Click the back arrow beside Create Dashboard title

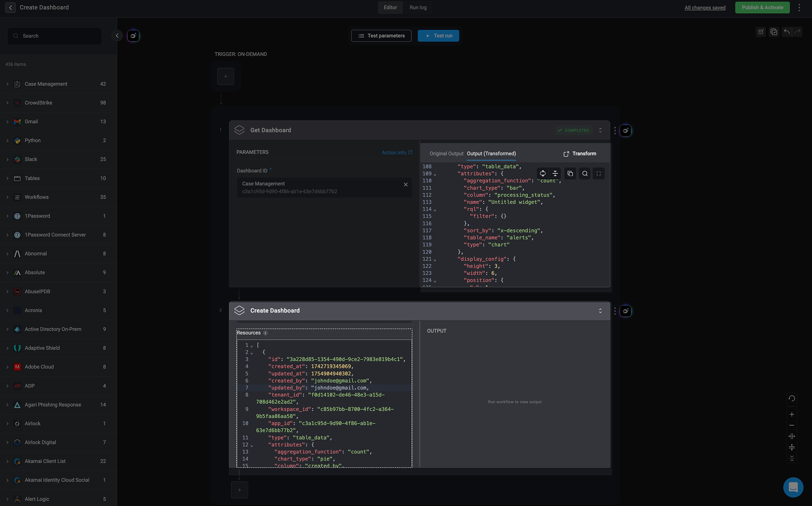click(10, 8)
